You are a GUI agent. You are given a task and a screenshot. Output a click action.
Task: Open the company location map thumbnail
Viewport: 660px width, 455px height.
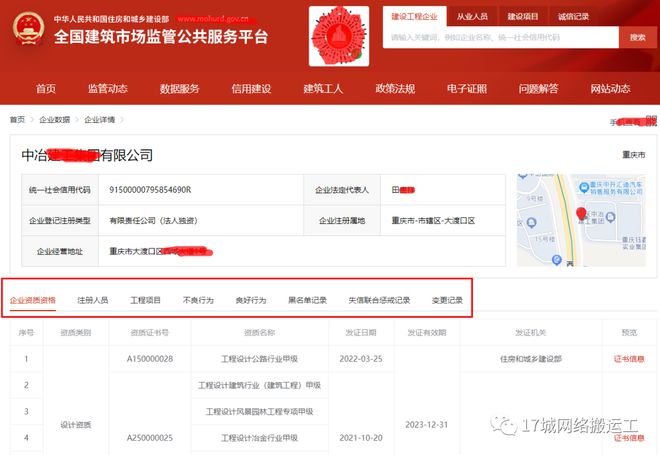[581, 220]
